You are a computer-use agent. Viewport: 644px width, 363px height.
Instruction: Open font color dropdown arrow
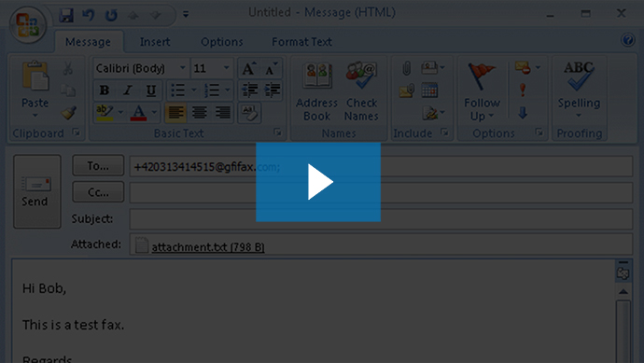pos(154,112)
